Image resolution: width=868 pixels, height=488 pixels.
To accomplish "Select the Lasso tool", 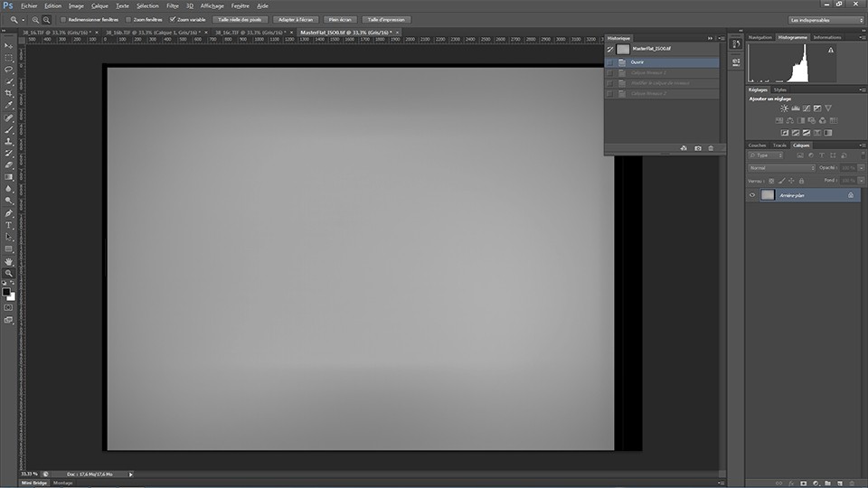I will tap(8, 70).
